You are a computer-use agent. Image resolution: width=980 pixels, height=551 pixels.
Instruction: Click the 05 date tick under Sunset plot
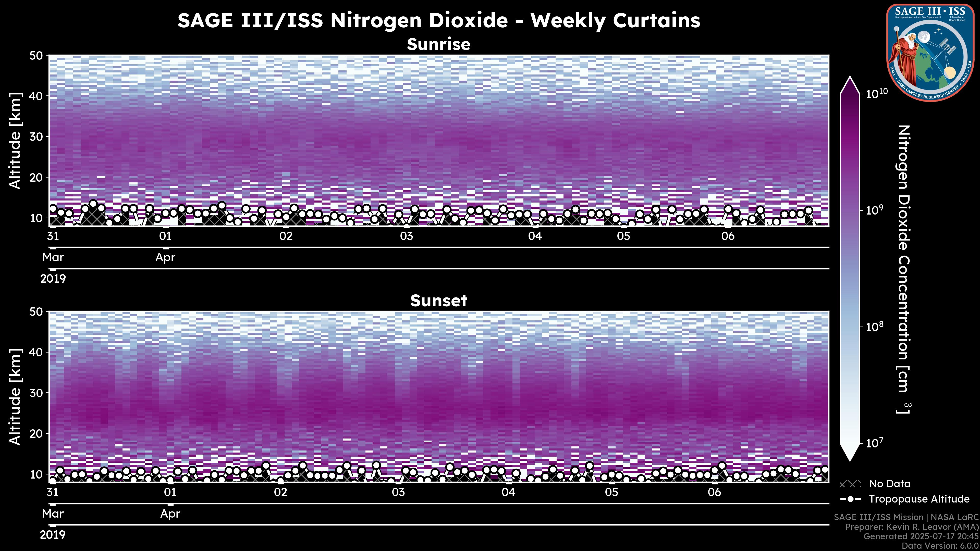point(611,492)
